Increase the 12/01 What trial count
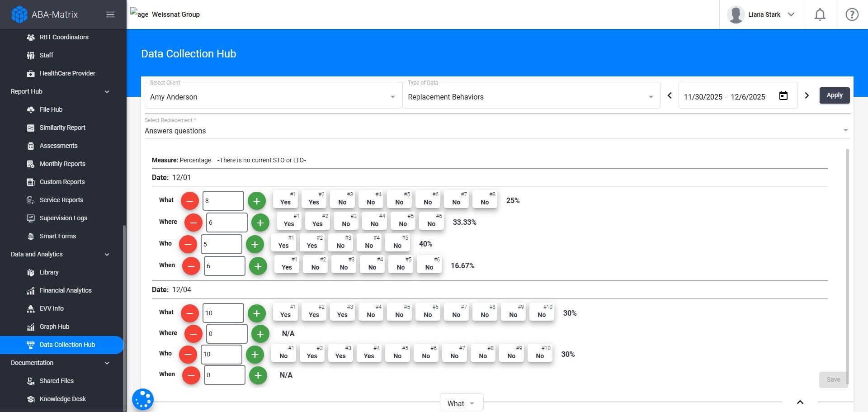The image size is (868, 412). click(x=257, y=201)
